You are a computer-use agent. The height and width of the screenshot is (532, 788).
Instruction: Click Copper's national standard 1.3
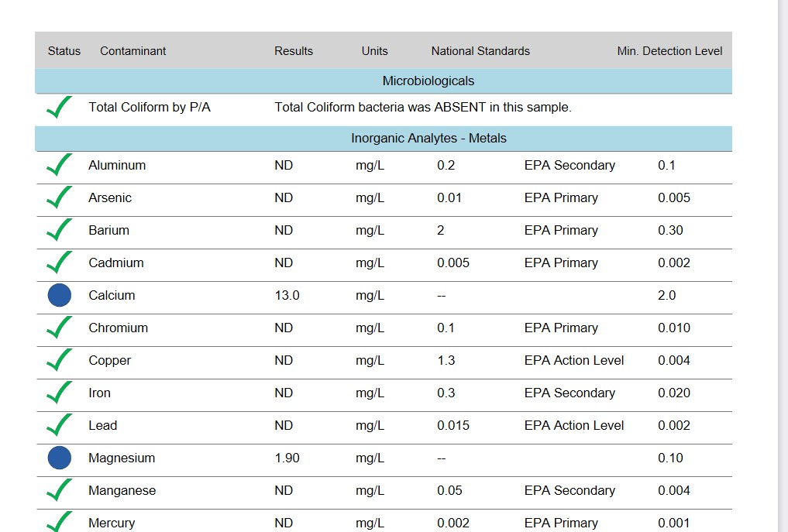click(446, 361)
